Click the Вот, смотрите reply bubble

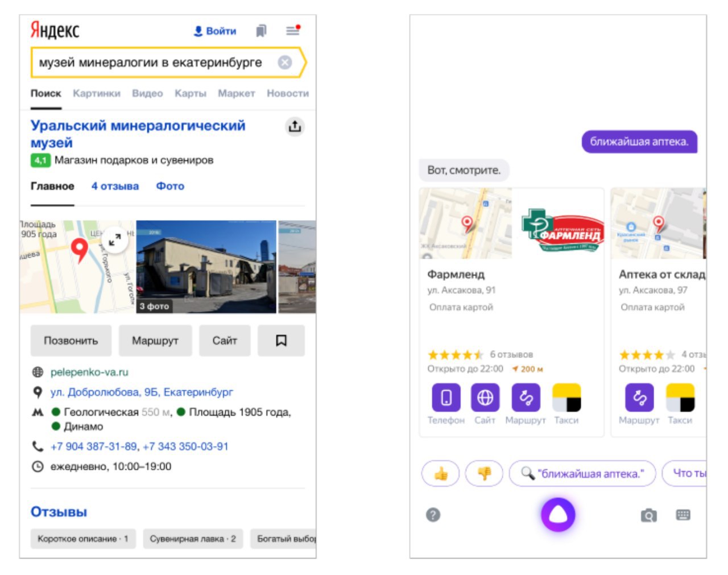click(x=464, y=170)
